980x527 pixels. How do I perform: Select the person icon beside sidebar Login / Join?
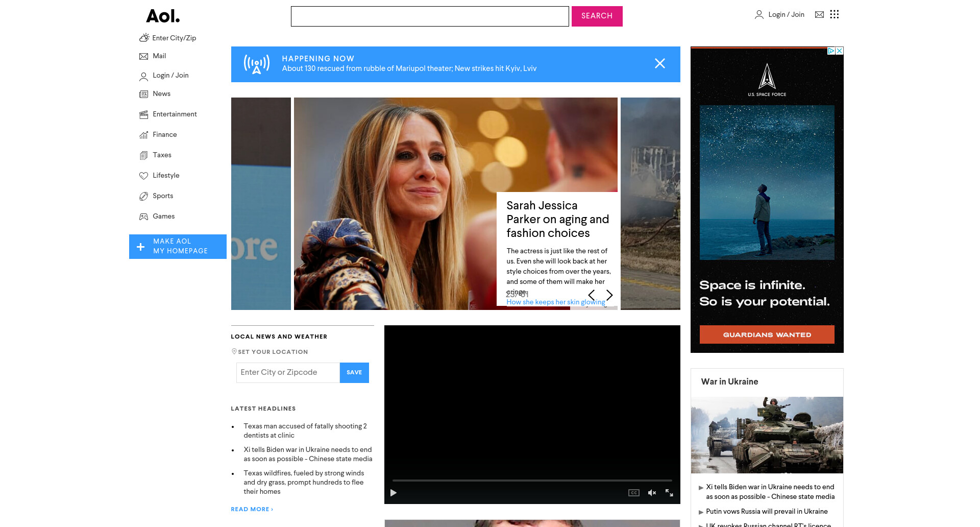(x=144, y=76)
